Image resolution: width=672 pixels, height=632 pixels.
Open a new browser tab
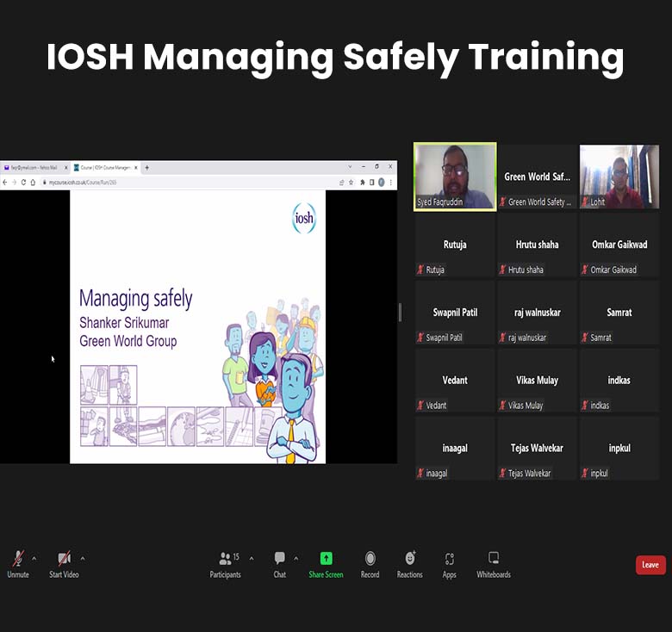tap(146, 168)
